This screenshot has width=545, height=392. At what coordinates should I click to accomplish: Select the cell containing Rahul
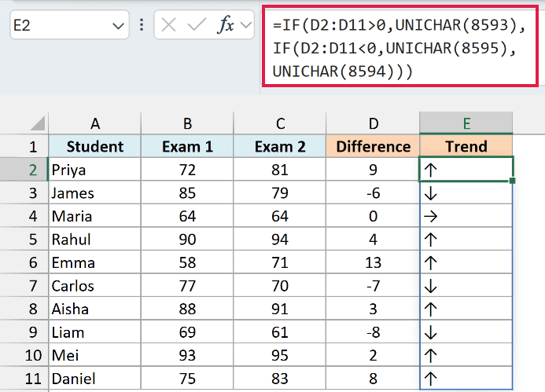pos(95,240)
